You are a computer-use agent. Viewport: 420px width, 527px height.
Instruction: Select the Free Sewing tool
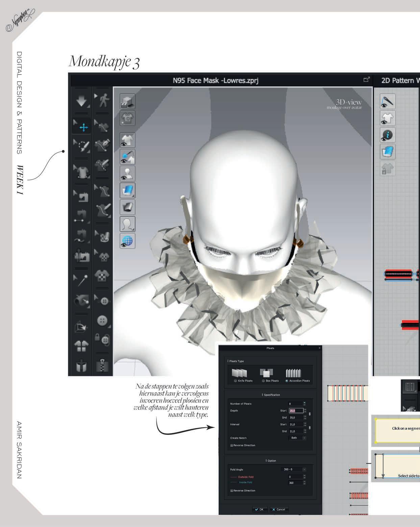[81, 236]
